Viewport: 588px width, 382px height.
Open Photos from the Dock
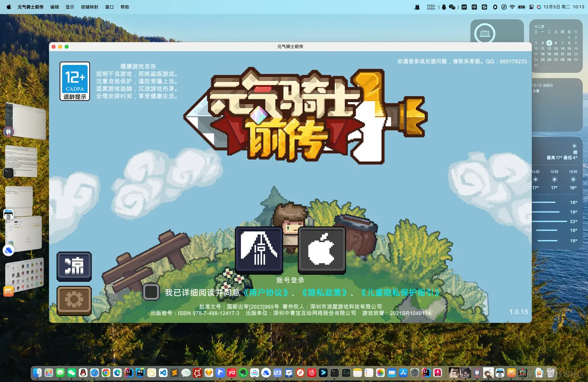point(380,373)
